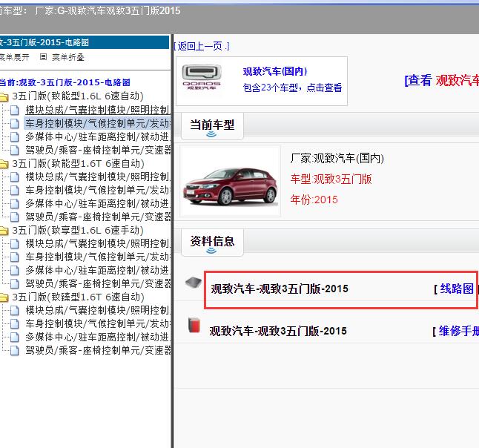
Task: Click the 车型:观致3五门版 red text
Action: click(331, 179)
